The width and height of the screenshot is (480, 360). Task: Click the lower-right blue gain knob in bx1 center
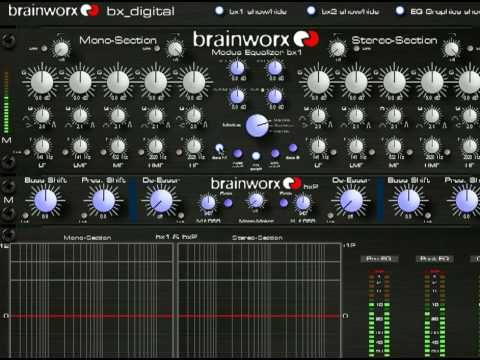275,96
